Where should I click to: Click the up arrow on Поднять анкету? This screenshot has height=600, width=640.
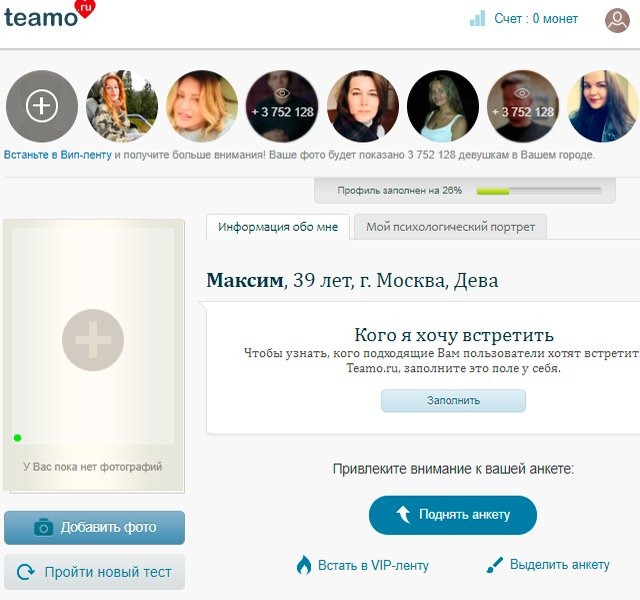pyautogui.click(x=403, y=514)
